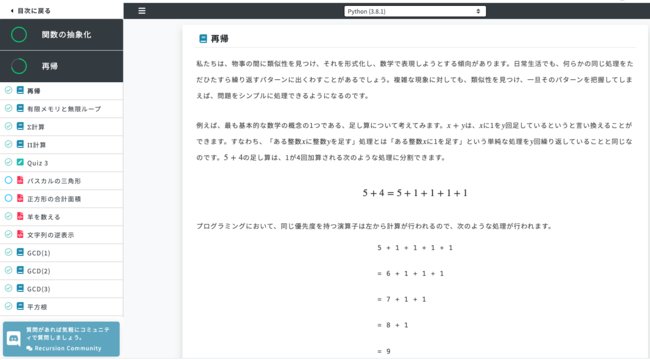Click the red code icon next to 正方形の合計面積

pos(20,198)
